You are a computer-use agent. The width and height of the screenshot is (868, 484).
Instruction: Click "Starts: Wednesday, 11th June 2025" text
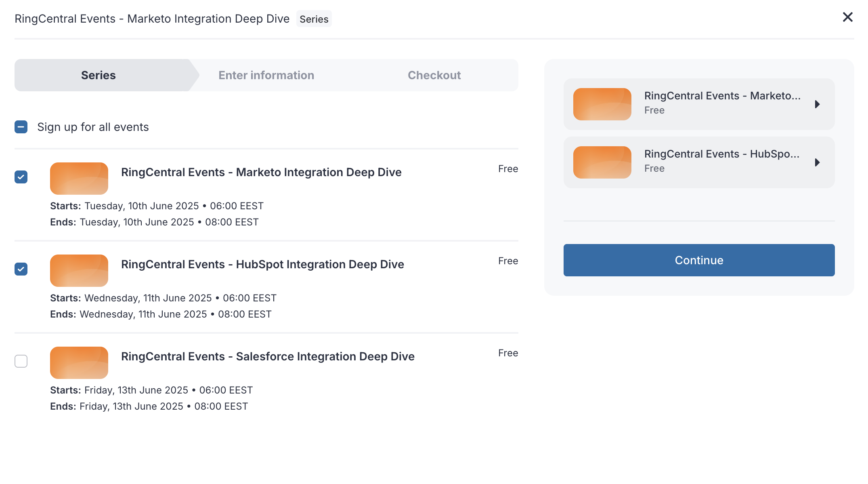[131, 298]
